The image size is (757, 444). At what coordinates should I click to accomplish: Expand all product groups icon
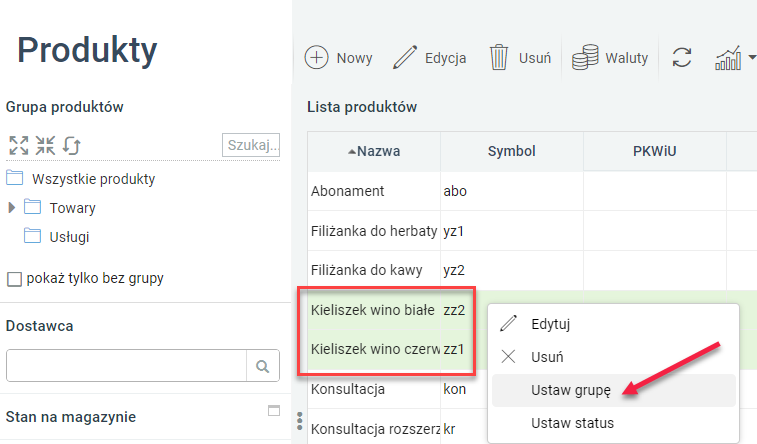(x=19, y=145)
